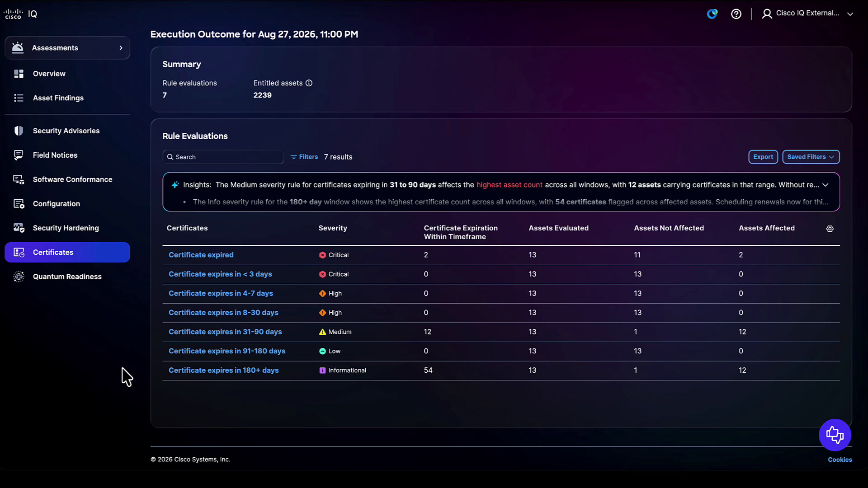The height and width of the screenshot is (488, 868).
Task: Open Quantum Readiness menu item
Action: tap(67, 277)
